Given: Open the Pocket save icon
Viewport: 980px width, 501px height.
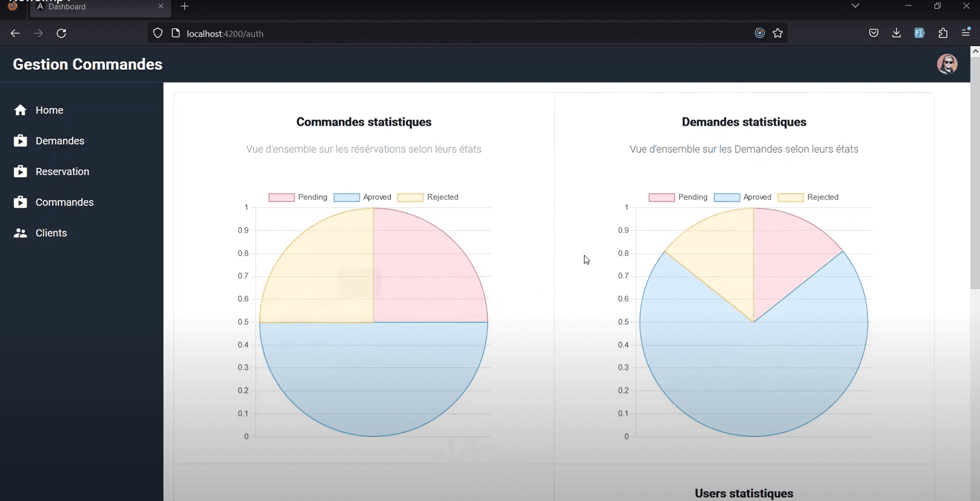Looking at the screenshot, I should pos(873,33).
